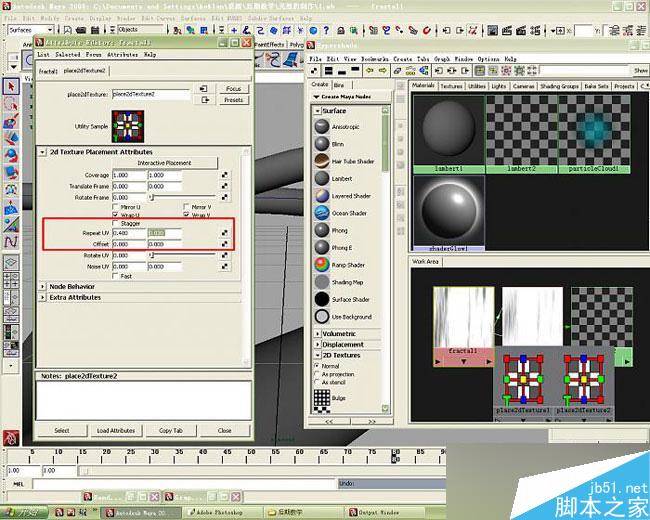Activate the Paint Selection tool
Screen dimensions: 650x520
(x=11, y=121)
